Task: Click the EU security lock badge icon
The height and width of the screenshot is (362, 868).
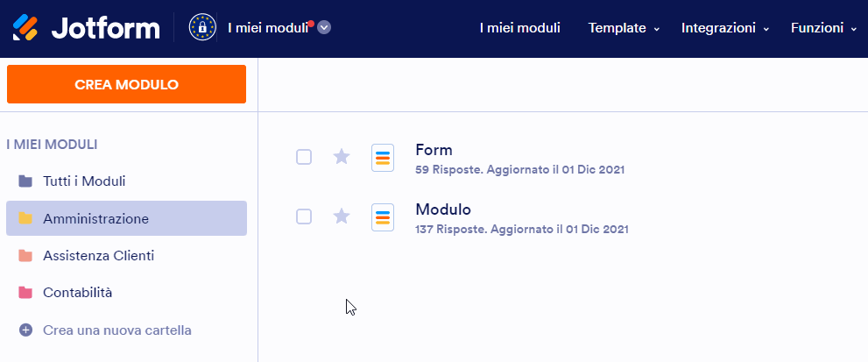Action: [203, 28]
